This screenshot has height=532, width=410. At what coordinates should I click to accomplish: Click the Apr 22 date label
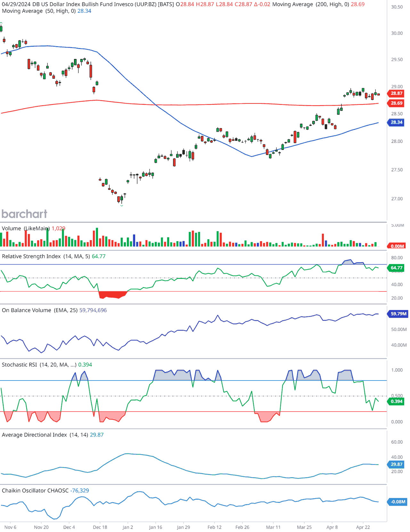[x=363, y=527]
